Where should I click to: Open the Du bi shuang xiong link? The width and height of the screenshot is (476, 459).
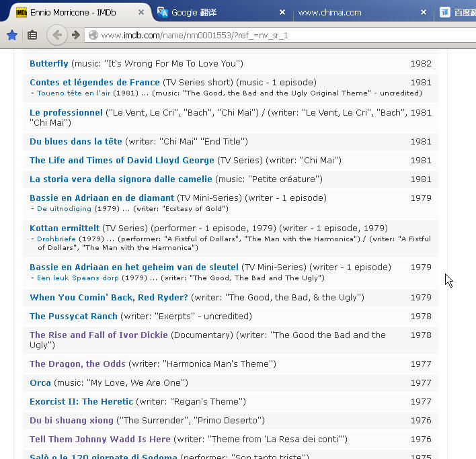[x=72, y=421]
